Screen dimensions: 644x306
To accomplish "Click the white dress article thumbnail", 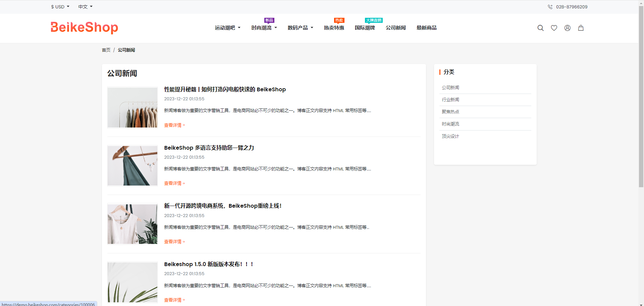I will pyautogui.click(x=132, y=224).
